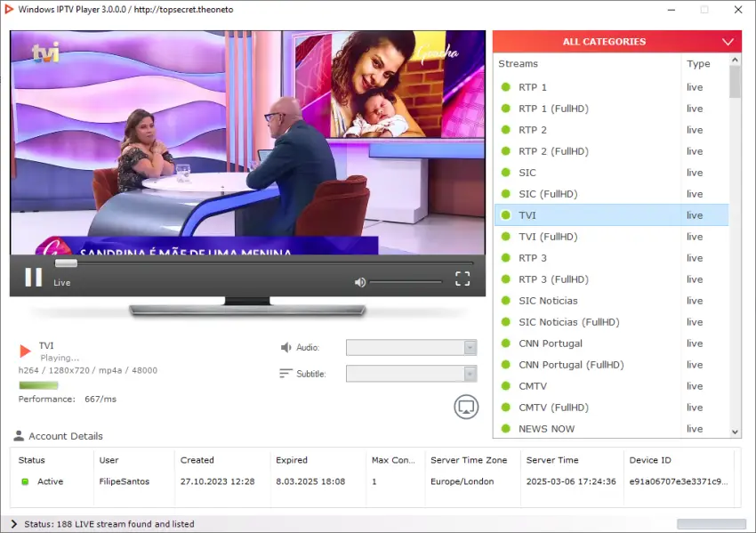
Task: Mute audio with the speaker icon in player
Action: pyautogui.click(x=360, y=282)
